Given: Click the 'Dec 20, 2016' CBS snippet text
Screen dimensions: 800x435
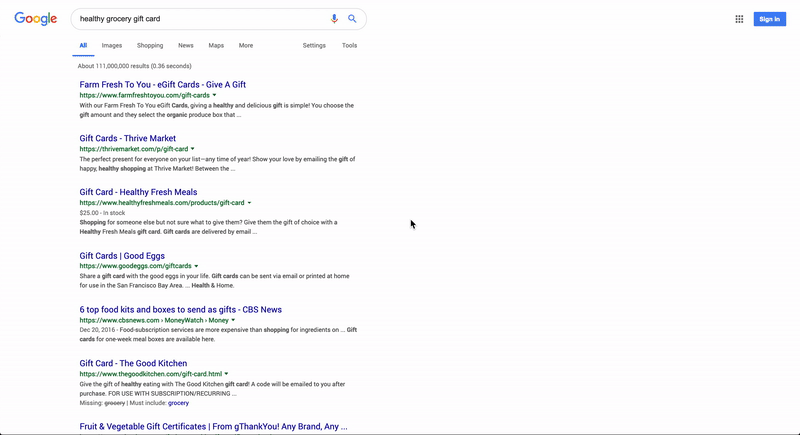Looking at the screenshot, I should 97,330.
